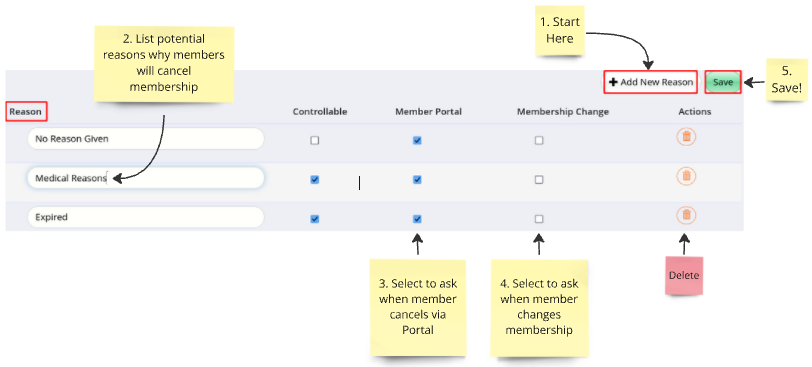Enable Membership Change for Medical Reasons
The width and height of the screenshot is (812, 367).
539,180
